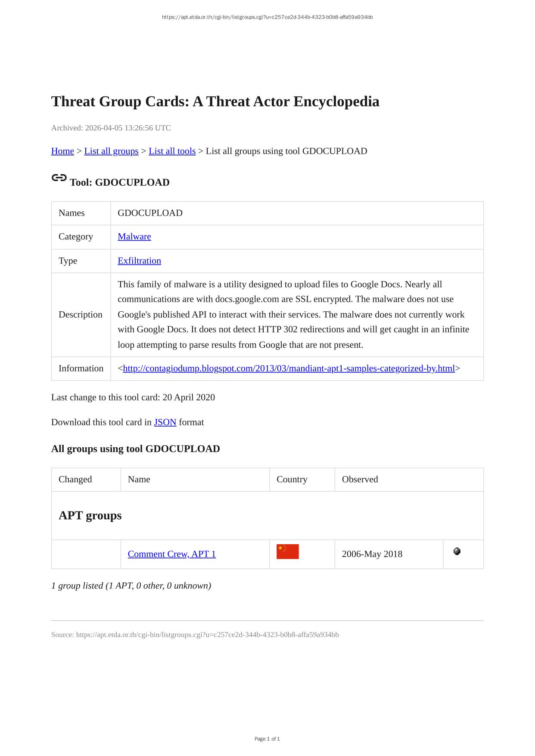Click the Country column header
The image size is (535, 756).
click(x=292, y=479)
